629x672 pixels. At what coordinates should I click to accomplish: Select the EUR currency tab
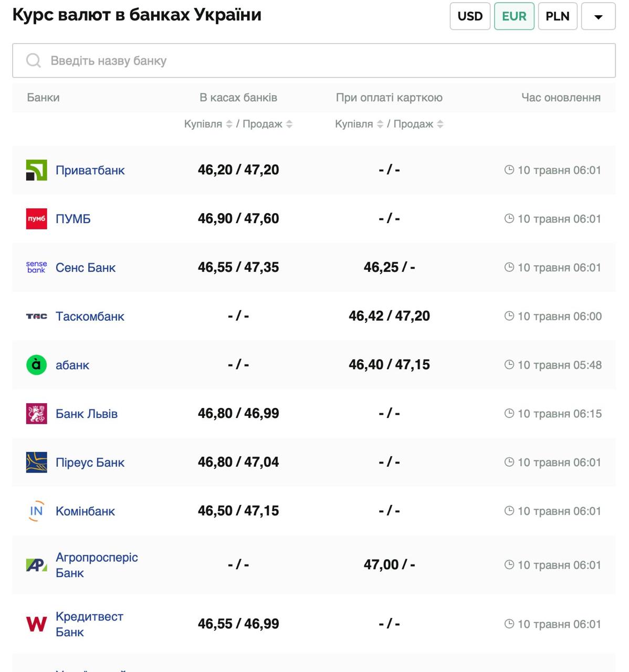point(514,17)
